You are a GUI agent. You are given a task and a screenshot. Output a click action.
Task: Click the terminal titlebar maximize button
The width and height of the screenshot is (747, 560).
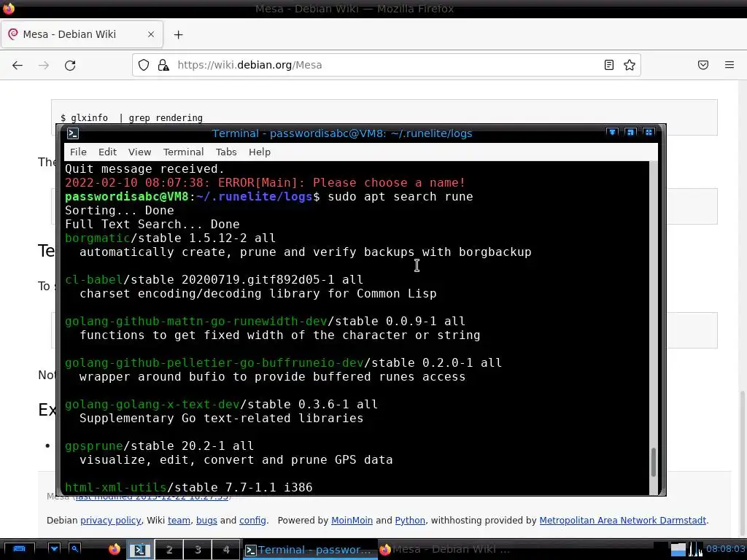(649, 133)
